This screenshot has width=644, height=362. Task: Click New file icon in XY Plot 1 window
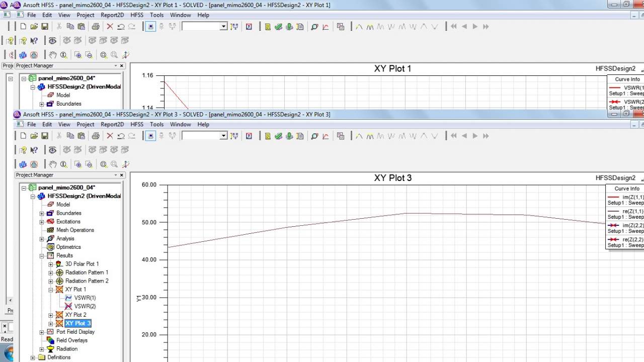23,26
